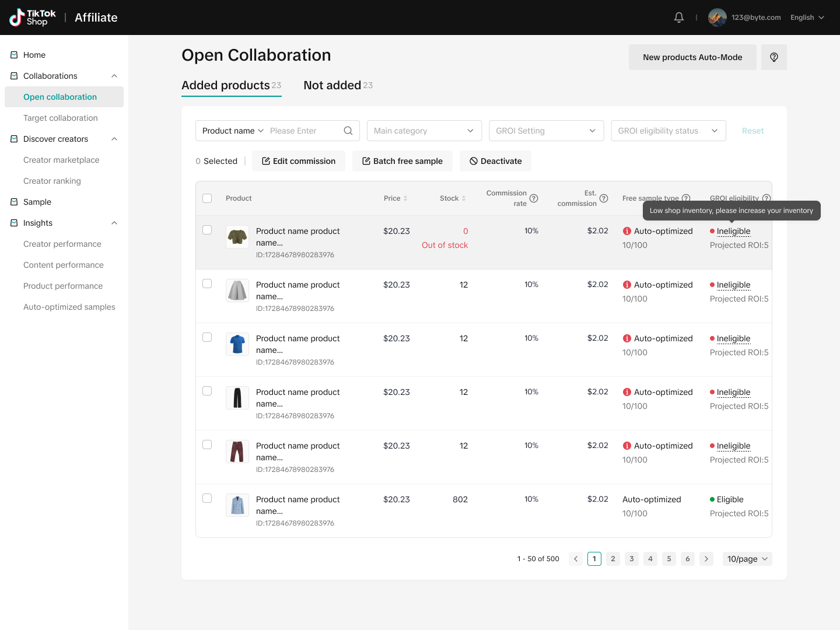Sort products by Price arrows
840x630 pixels.
pos(405,198)
